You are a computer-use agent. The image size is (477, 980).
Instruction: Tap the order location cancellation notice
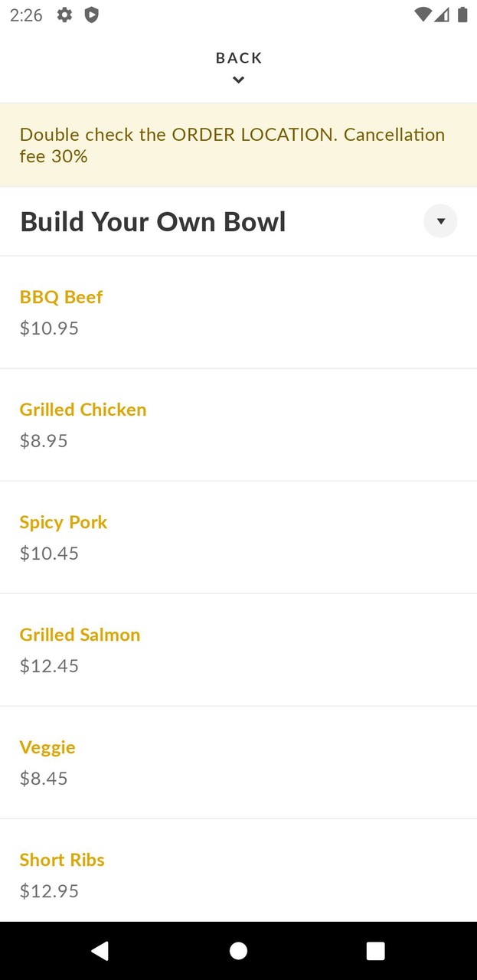233,145
